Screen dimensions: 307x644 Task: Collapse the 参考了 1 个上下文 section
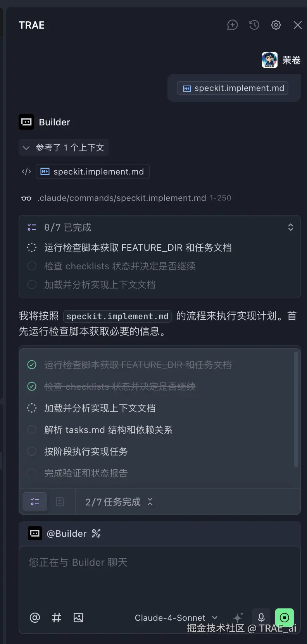(x=26, y=147)
